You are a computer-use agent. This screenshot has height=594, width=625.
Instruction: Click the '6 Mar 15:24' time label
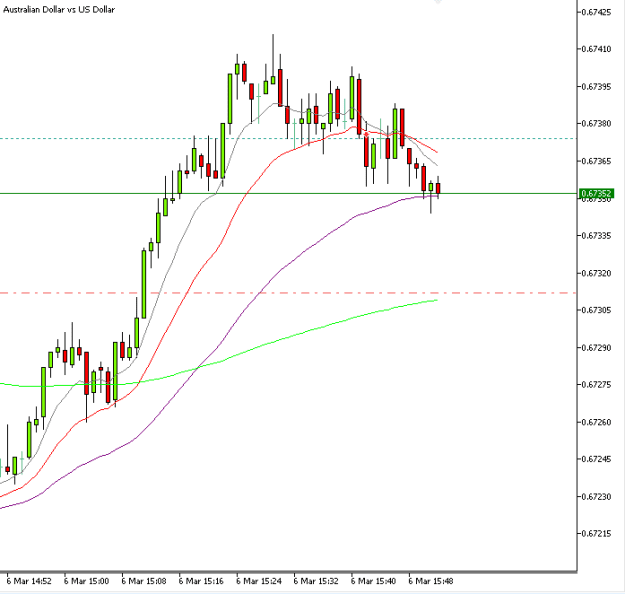[x=259, y=581]
